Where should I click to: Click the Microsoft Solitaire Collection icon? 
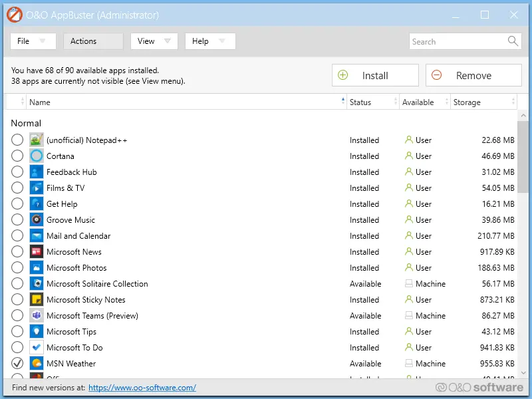(x=37, y=283)
